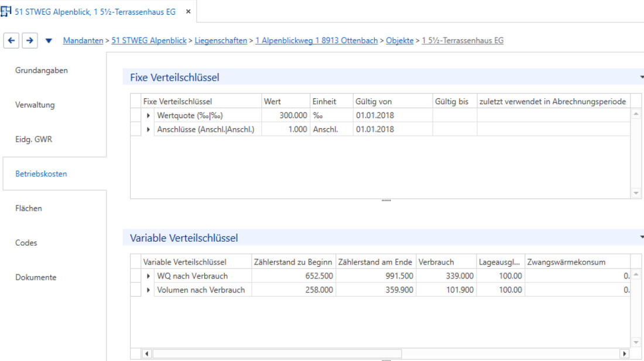Image resolution: width=644 pixels, height=361 pixels.
Task: Collapse the Variable Verteilschlüssel section
Action: point(642,237)
